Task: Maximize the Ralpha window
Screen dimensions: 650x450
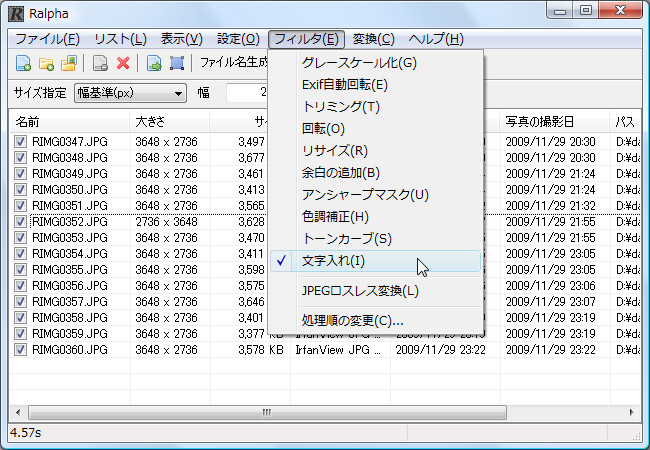Action: point(586,10)
